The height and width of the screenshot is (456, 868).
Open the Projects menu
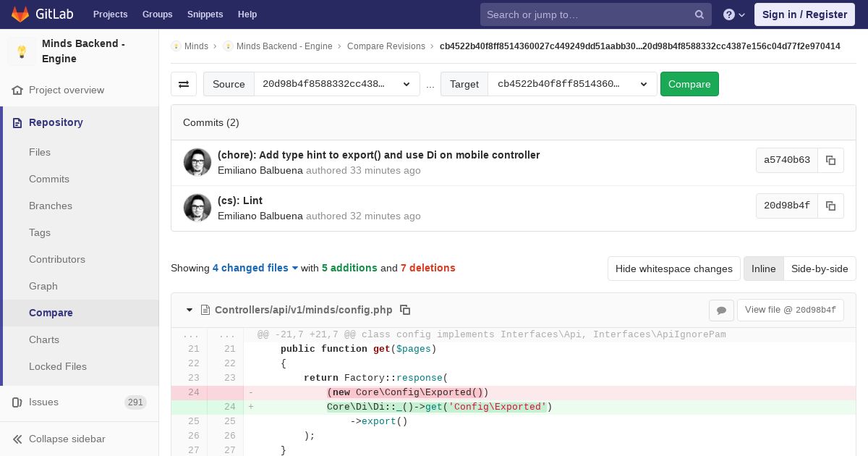point(110,14)
